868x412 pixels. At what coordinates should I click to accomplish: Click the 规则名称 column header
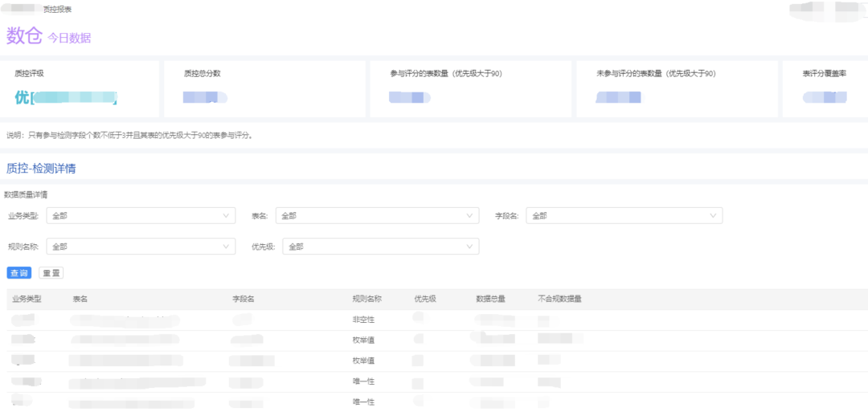click(x=367, y=300)
